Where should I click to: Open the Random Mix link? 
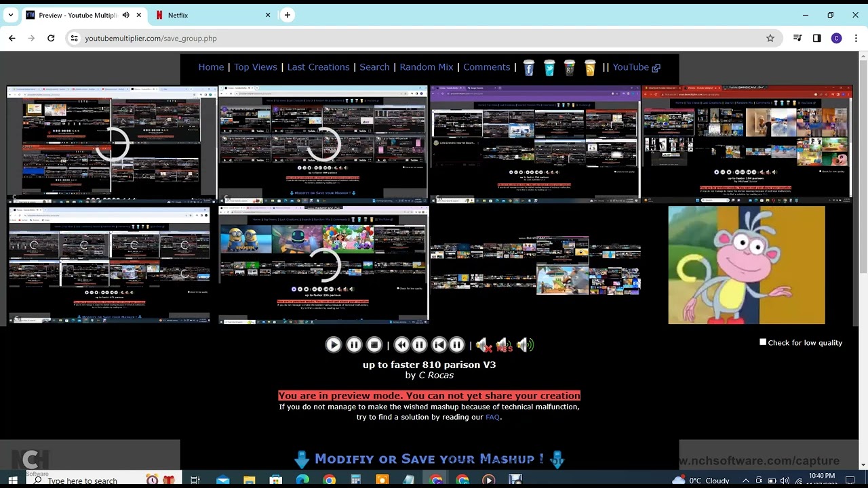(x=427, y=67)
